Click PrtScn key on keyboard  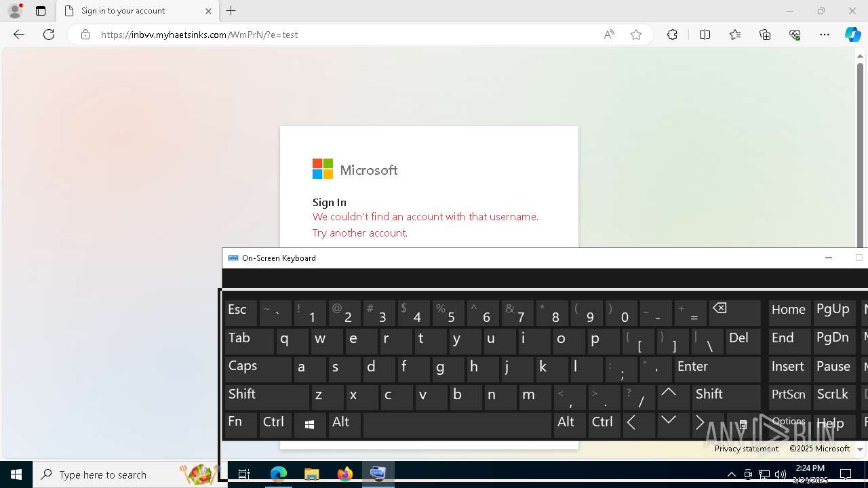click(789, 397)
